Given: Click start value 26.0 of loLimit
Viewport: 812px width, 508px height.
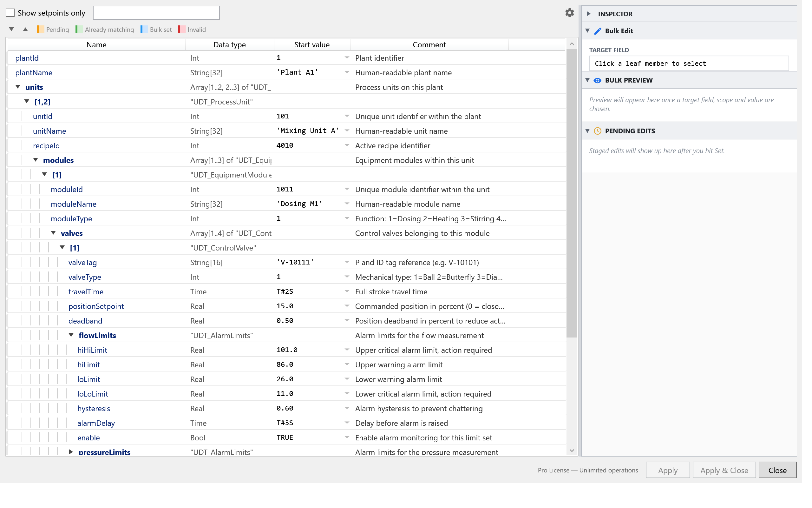Looking at the screenshot, I should coord(285,379).
